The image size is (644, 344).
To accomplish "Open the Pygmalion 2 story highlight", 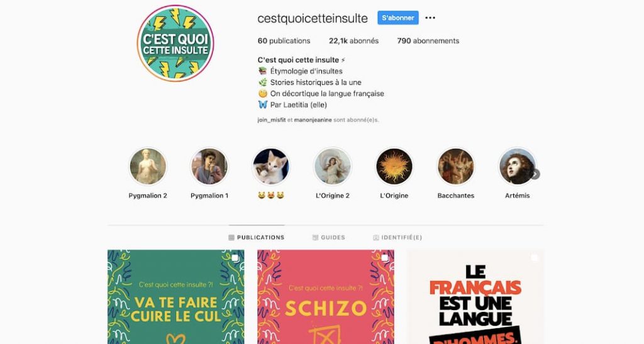I will pos(148,166).
